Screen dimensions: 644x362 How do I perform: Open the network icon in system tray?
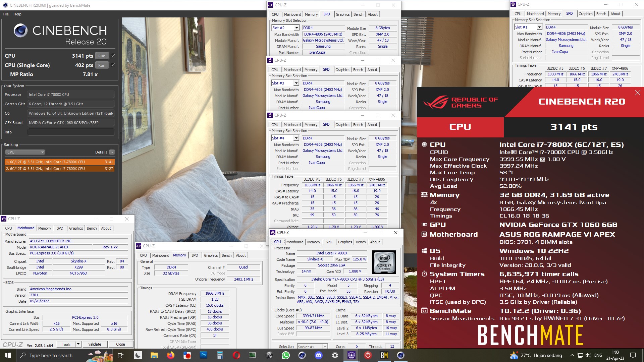pos(580,355)
